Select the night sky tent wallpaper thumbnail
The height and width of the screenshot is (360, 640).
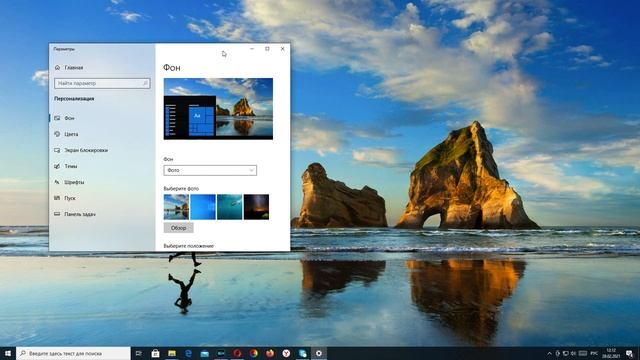tap(256, 207)
